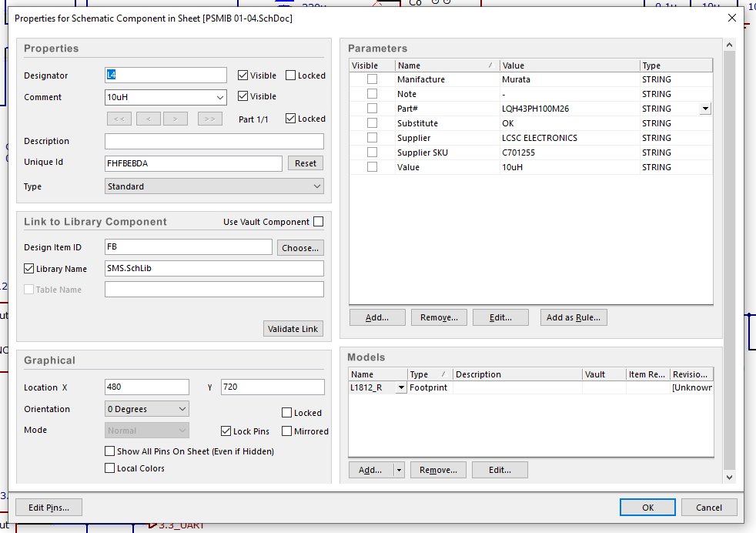Toggle Part 1/1 Locked checkbox
The image size is (756, 533).
point(291,118)
